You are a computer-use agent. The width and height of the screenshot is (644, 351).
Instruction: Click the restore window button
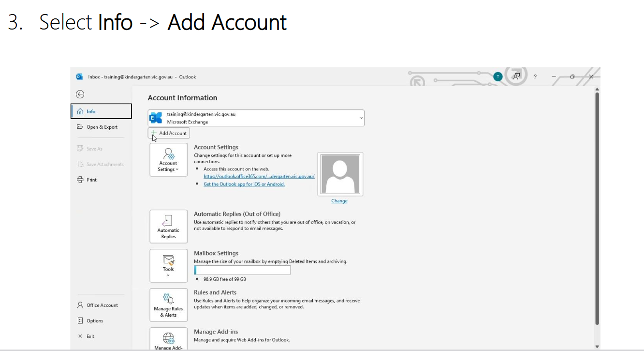pos(572,76)
